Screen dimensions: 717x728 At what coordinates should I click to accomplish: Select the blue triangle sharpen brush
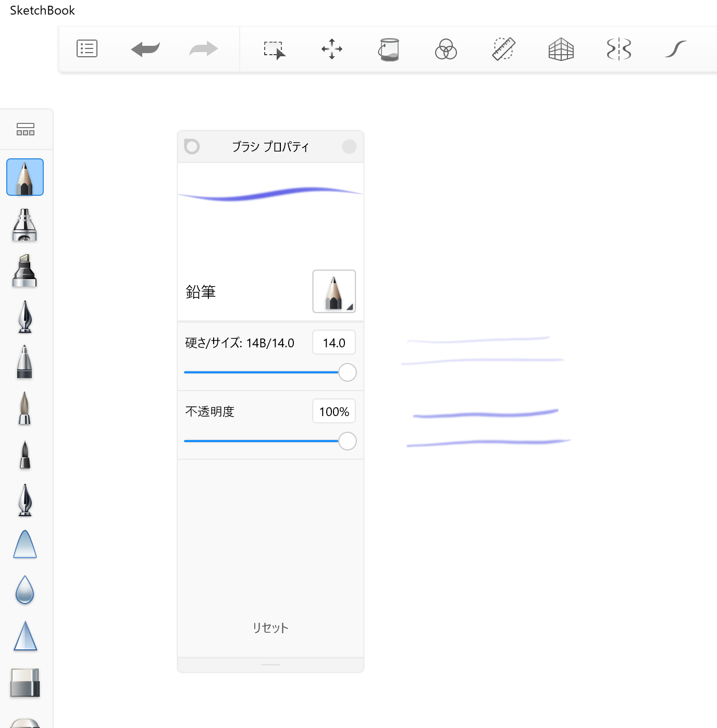pyautogui.click(x=25, y=636)
